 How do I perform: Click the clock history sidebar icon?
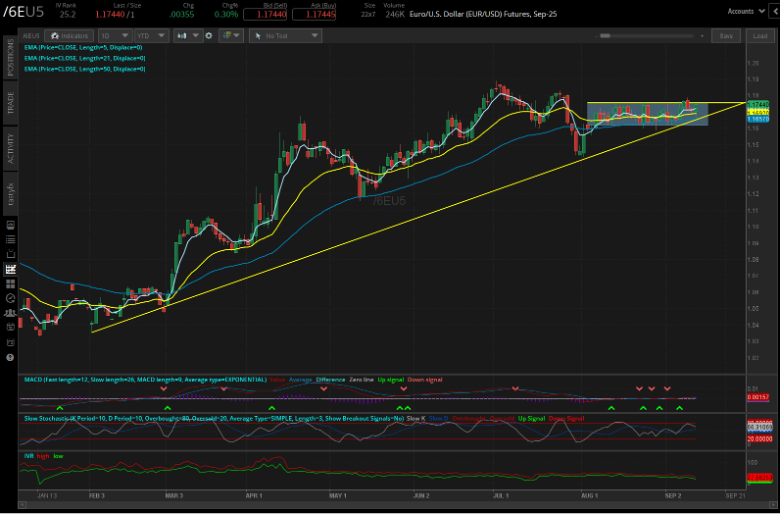(x=12, y=298)
